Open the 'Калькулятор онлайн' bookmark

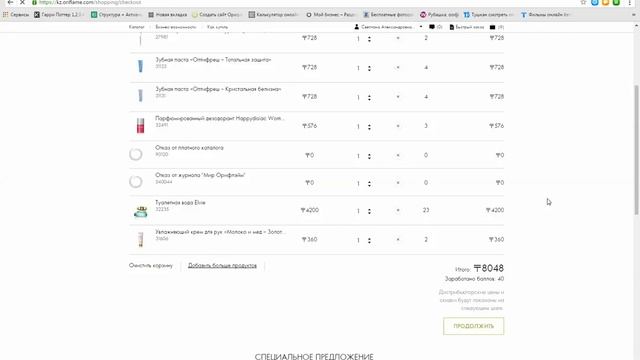[x=274, y=15]
